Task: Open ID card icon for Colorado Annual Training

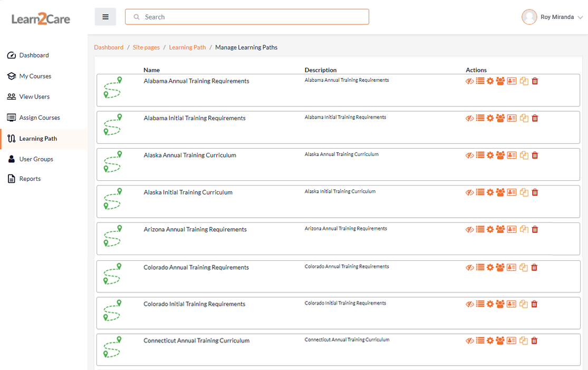Action: (512, 267)
